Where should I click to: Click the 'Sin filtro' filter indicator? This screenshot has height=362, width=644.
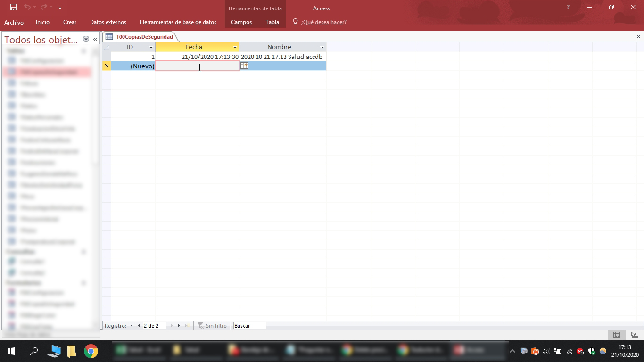pos(212,326)
